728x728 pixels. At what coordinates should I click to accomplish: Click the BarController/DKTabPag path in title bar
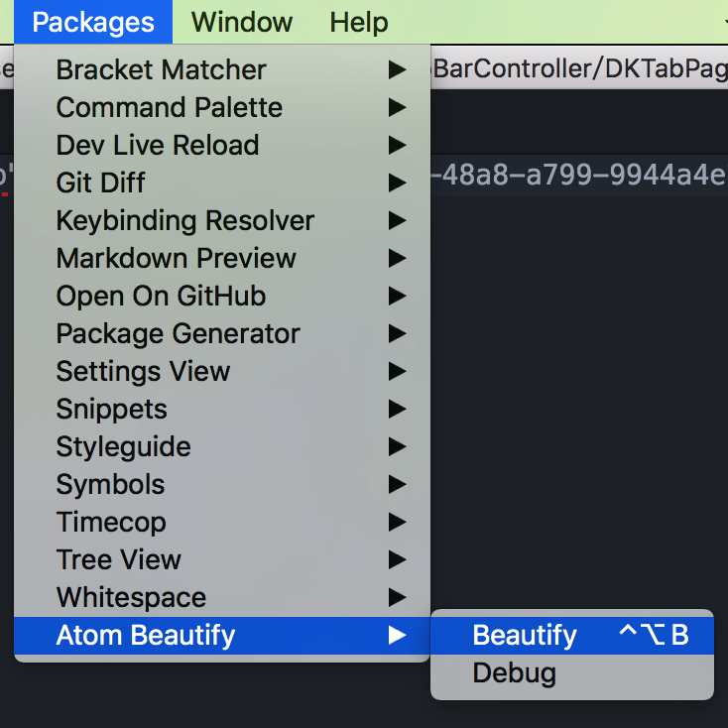click(x=580, y=68)
